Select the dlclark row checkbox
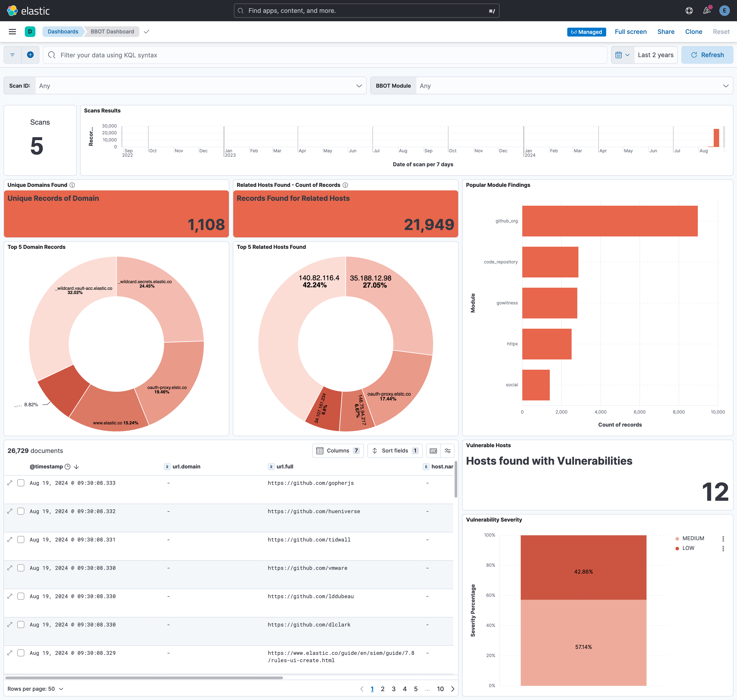Screen dimensions: 737x700 point(21,625)
